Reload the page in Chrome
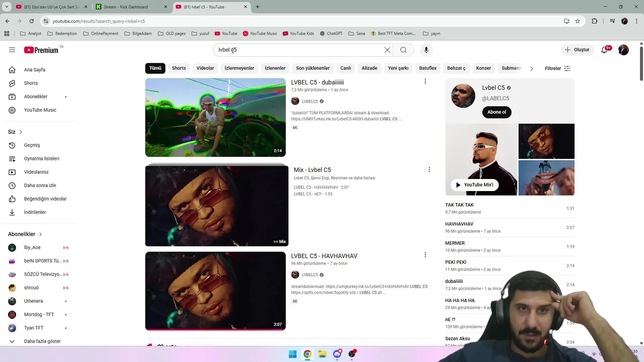644x362 pixels. (31, 21)
